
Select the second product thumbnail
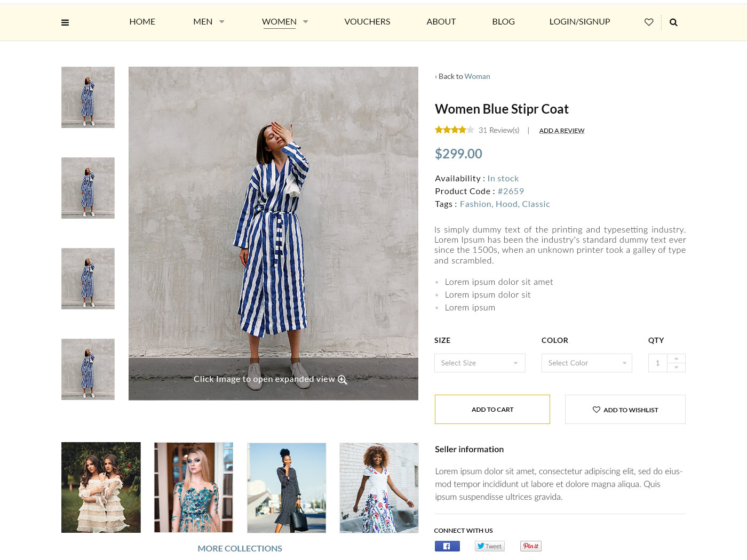(x=88, y=188)
